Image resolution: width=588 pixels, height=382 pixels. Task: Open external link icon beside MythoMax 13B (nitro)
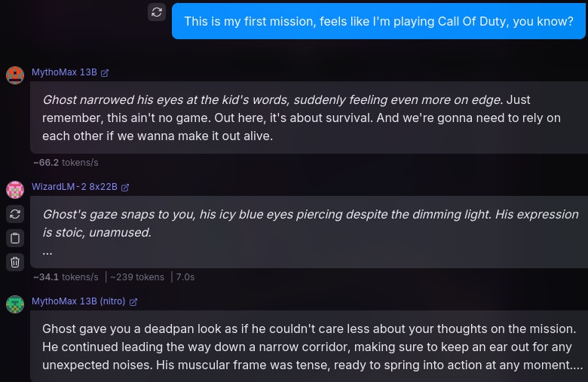tap(133, 301)
